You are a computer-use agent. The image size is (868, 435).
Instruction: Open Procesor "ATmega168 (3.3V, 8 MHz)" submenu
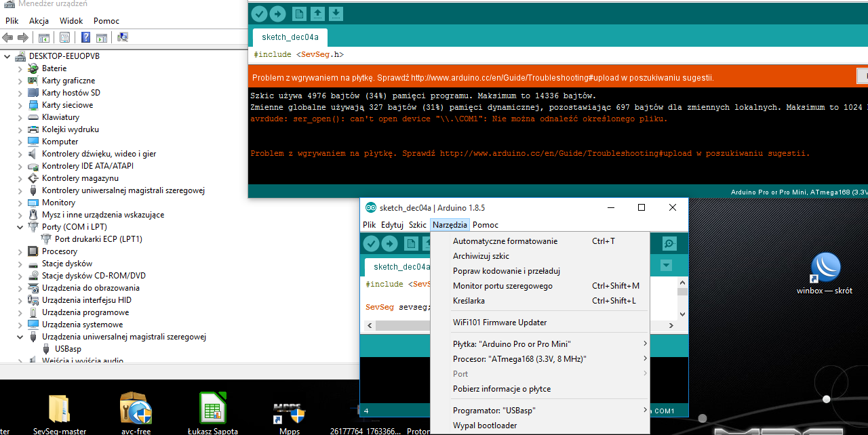[540, 359]
